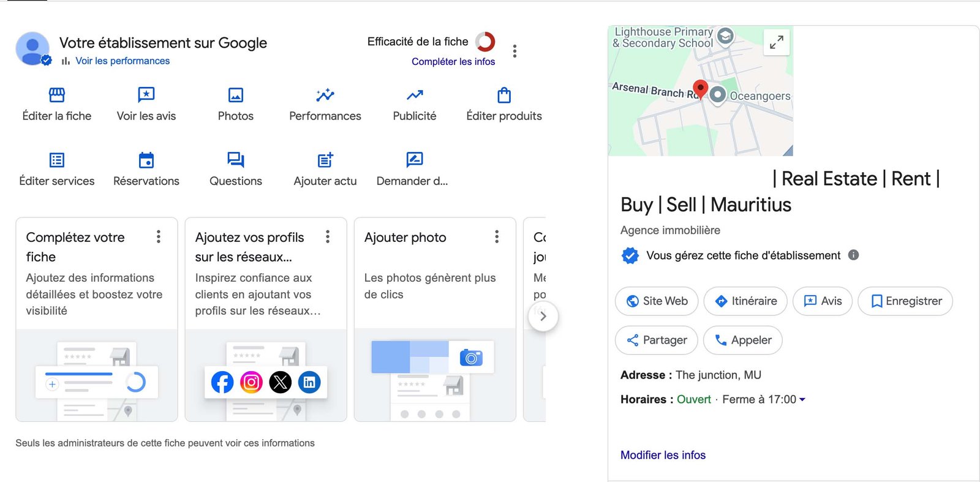Screen dimensions: 980x482
Task: Click the map thumbnail image
Action: (x=701, y=91)
